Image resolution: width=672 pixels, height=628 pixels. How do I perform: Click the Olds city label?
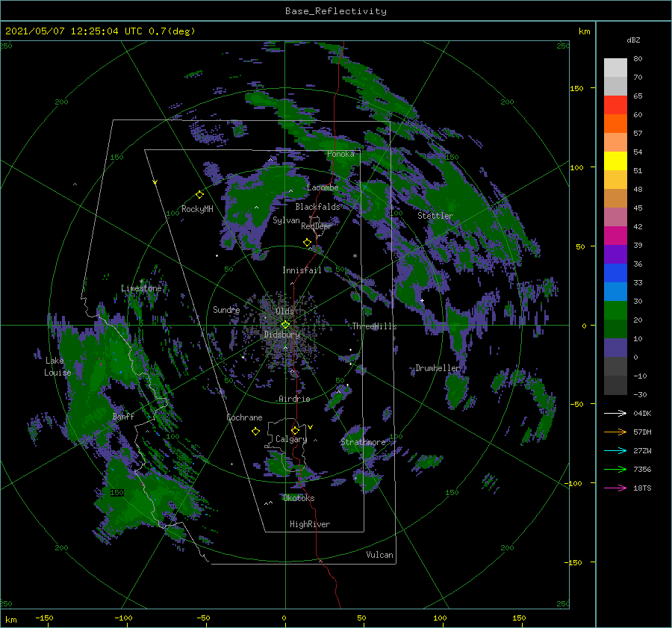point(284,311)
